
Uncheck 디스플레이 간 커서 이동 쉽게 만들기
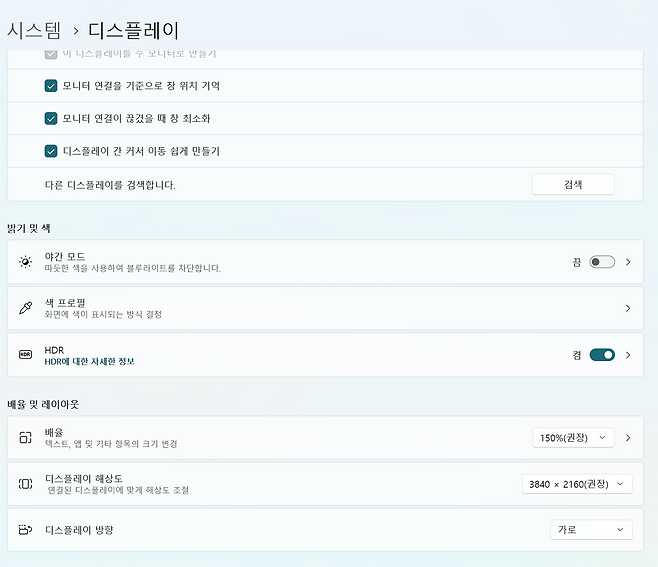point(51,152)
